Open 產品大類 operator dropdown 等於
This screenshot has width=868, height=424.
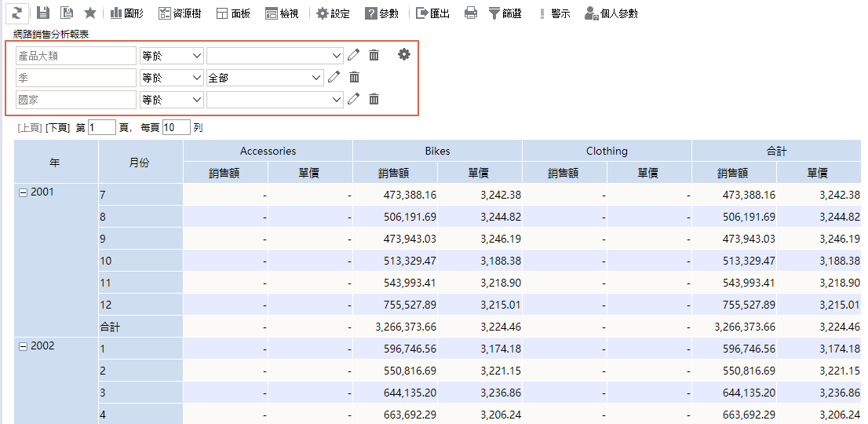(x=171, y=56)
